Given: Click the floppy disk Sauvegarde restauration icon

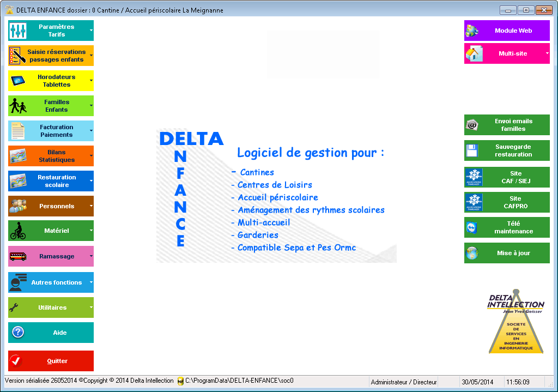Looking at the screenshot, I should pyautogui.click(x=472, y=150).
